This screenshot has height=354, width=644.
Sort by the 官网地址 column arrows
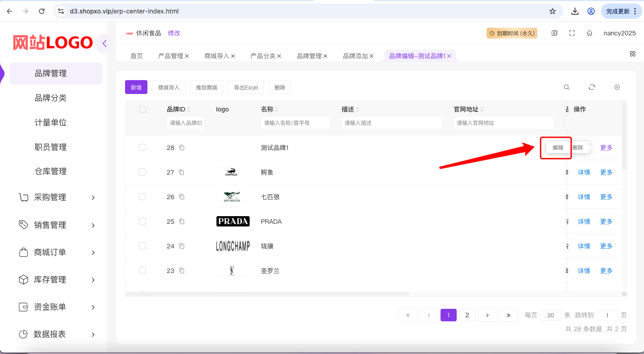[x=482, y=110]
